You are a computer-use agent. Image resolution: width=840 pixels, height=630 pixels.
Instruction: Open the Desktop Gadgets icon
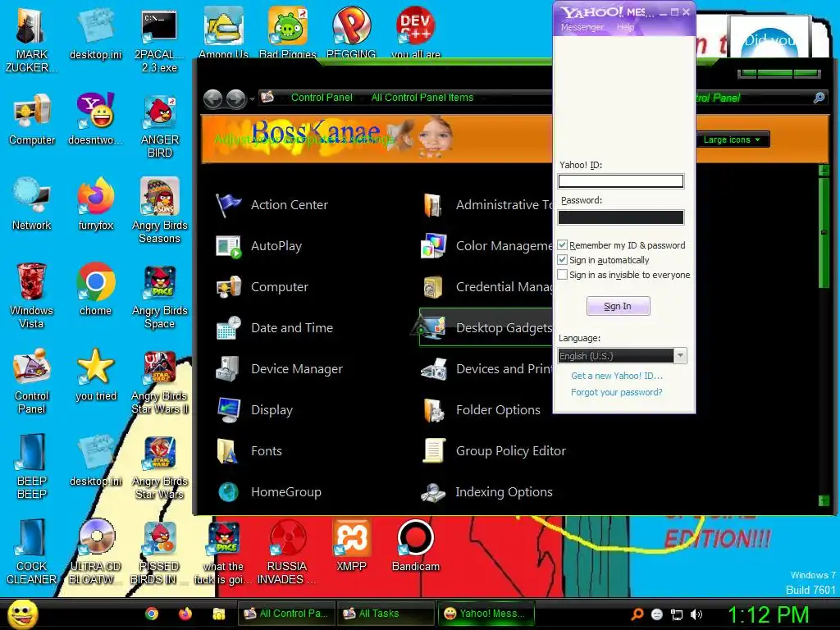click(433, 328)
